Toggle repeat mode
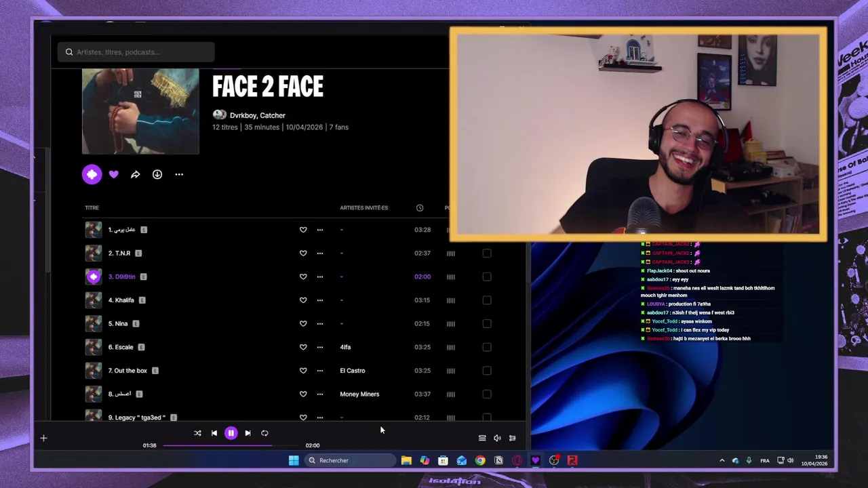Screen dimensions: 868x488 click(x=264, y=433)
